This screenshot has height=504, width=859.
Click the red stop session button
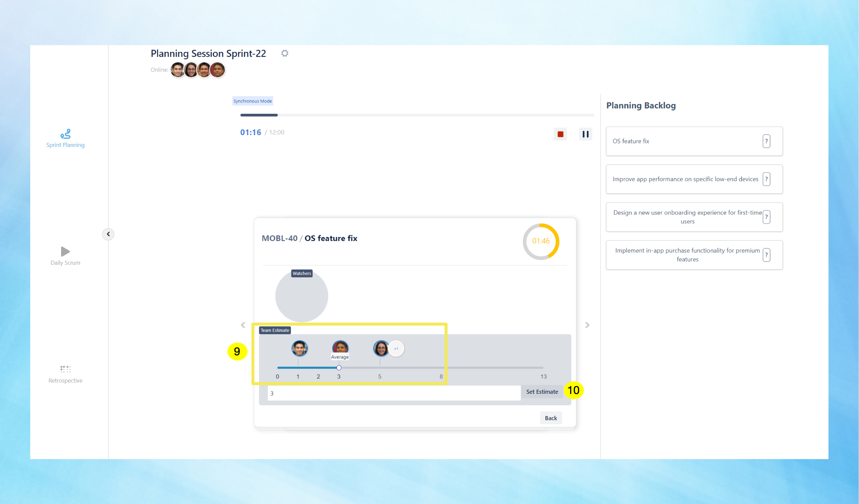[560, 134]
